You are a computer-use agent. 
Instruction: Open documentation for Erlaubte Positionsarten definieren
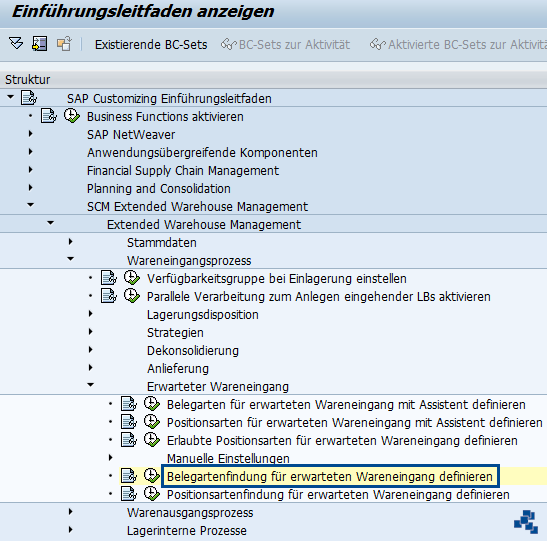click(129, 440)
